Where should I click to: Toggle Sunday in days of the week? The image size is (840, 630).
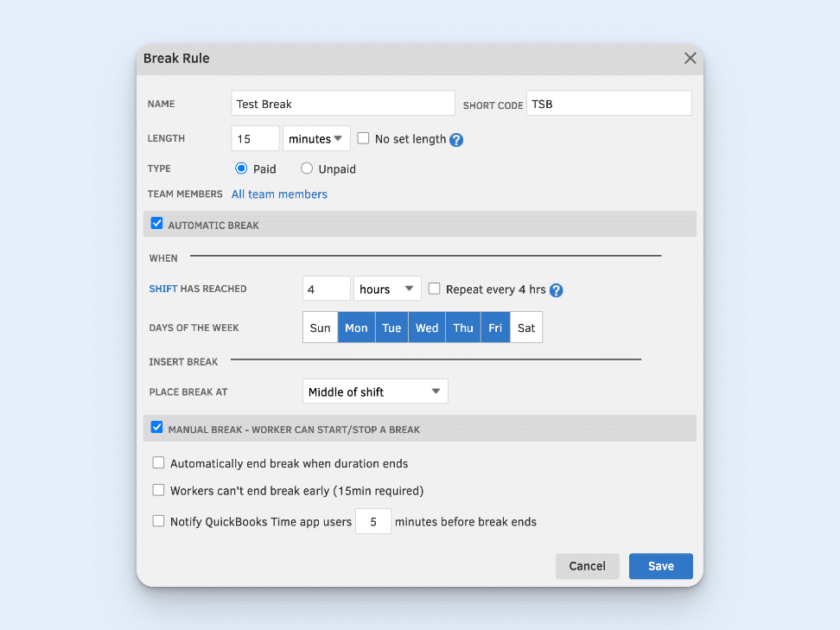[320, 327]
